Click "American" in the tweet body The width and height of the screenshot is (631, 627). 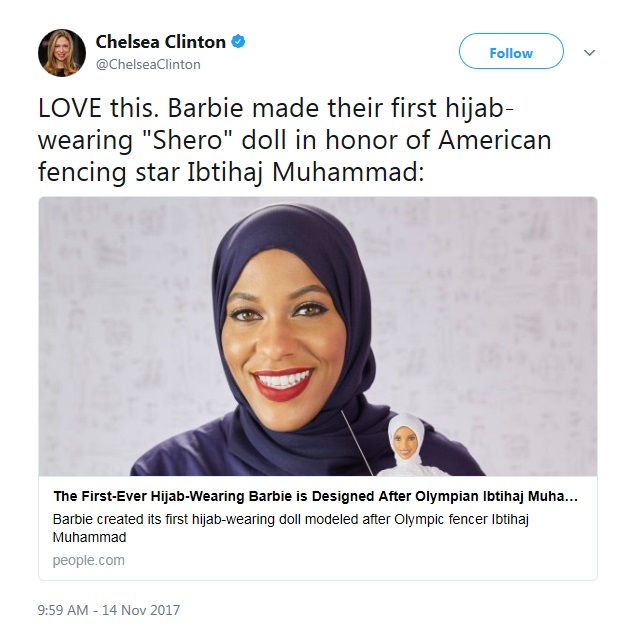pyautogui.click(x=495, y=140)
